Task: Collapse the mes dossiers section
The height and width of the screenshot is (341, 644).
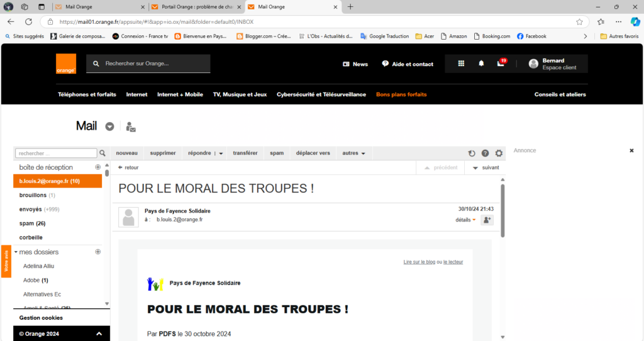Action: coord(16,252)
